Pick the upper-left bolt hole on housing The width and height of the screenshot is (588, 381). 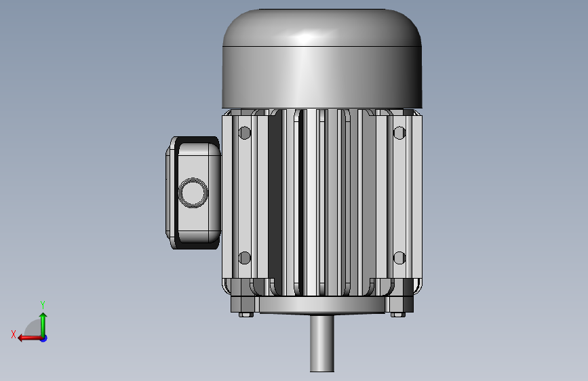(x=245, y=133)
